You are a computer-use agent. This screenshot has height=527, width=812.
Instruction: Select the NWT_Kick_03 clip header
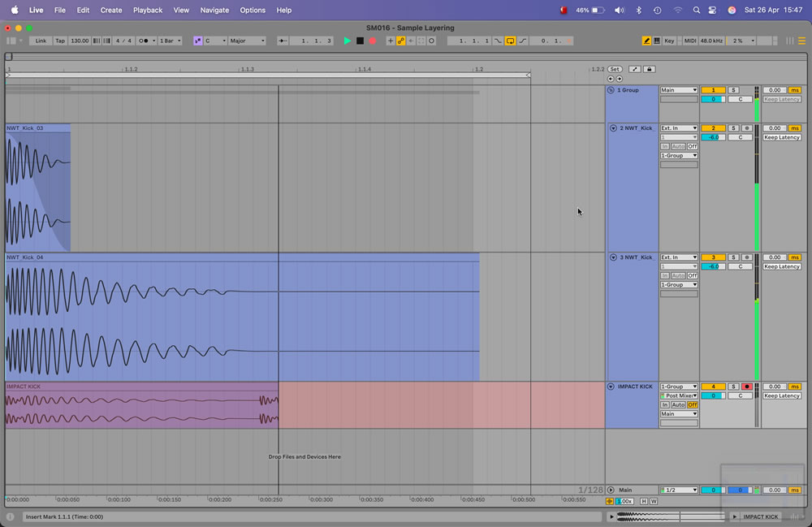(x=38, y=127)
